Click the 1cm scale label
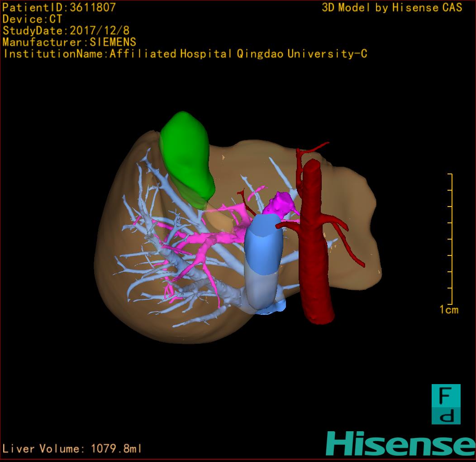Image resolution: width=476 pixels, height=462 pixels. pos(449,310)
